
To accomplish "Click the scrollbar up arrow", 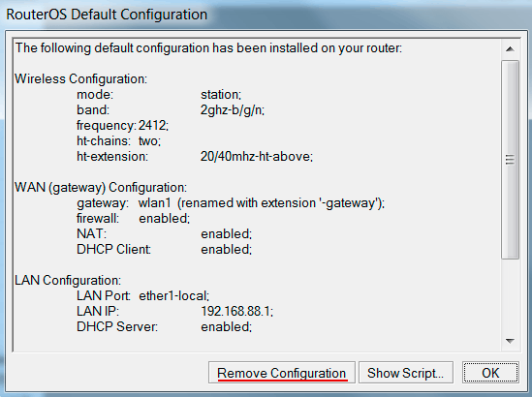I will [x=510, y=49].
